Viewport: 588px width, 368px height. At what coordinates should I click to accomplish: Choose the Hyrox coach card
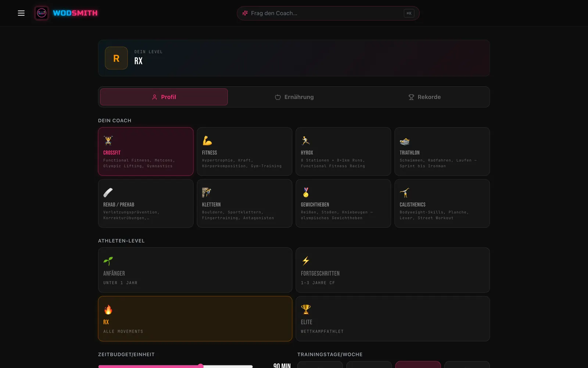coord(344,152)
